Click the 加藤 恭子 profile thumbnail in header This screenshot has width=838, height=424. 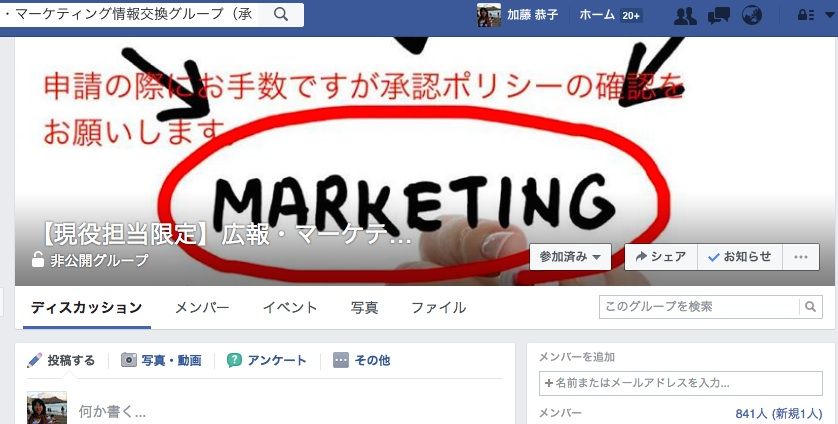pos(489,15)
